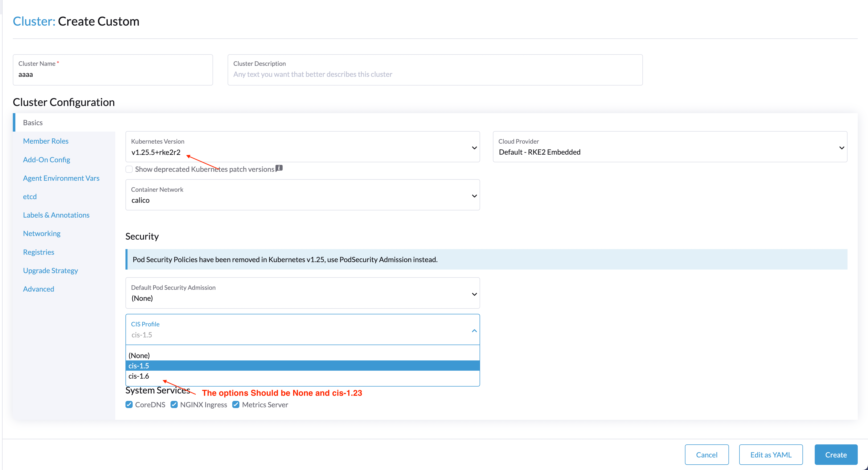This screenshot has height=470, width=868.
Task: Go to the Upgrade Strategy section
Action: click(50, 270)
